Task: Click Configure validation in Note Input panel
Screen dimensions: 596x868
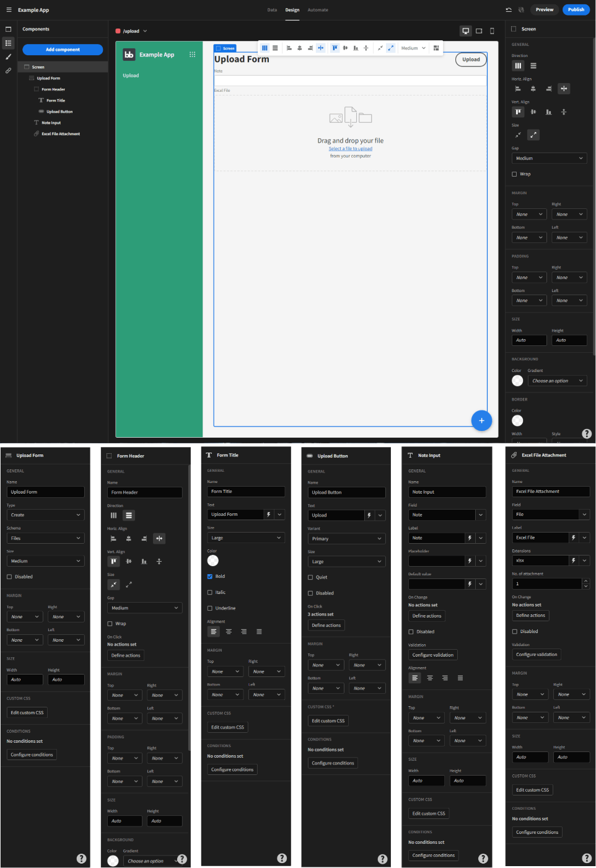Action: pyautogui.click(x=433, y=655)
